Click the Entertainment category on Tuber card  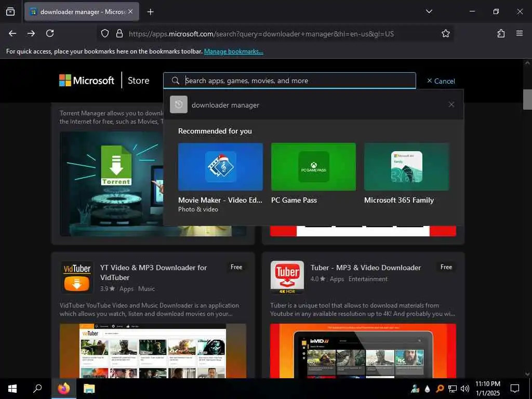(x=368, y=279)
